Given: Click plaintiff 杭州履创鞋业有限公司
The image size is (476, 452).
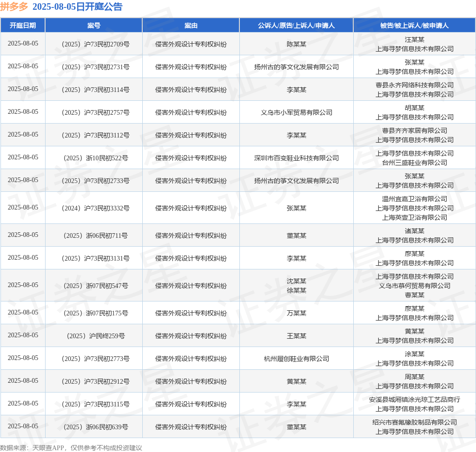Looking at the screenshot, I should pos(296,359).
